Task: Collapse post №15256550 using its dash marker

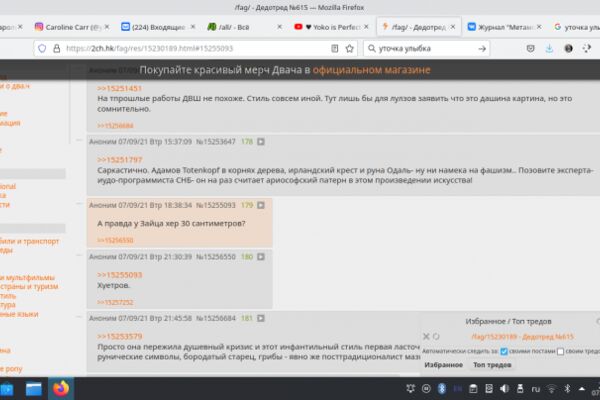Action: click(x=79, y=255)
